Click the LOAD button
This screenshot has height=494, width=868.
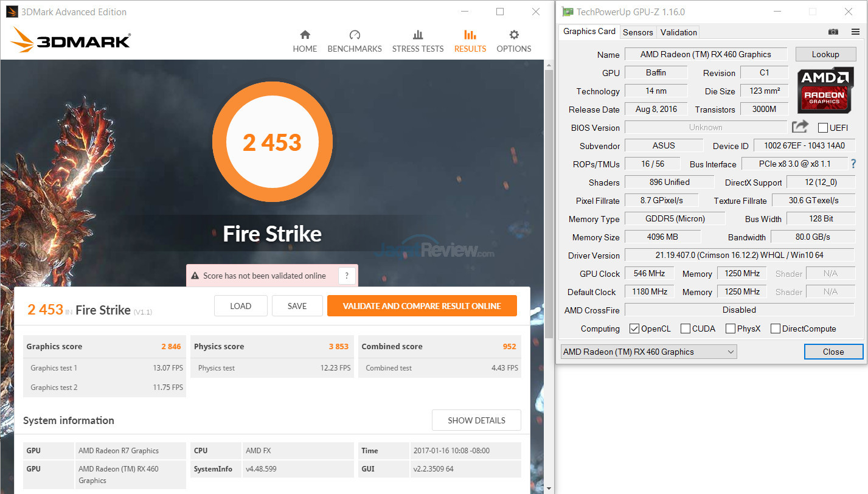[x=241, y=306]
